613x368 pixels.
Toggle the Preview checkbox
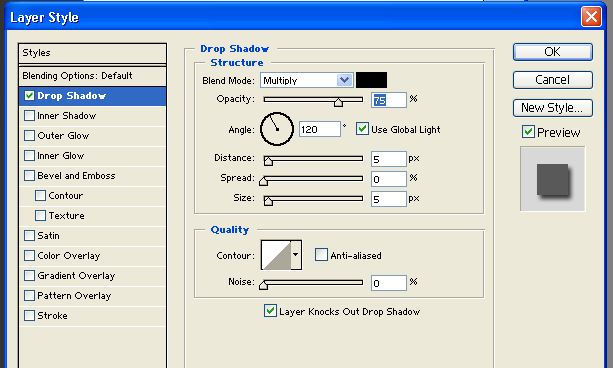pos(528,131)
